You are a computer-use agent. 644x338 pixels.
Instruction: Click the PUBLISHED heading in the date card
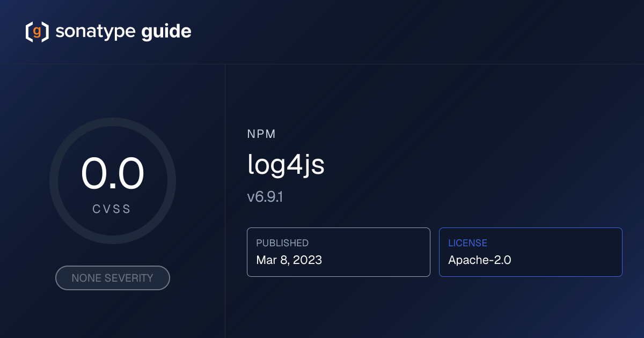[x=282, y=243]
